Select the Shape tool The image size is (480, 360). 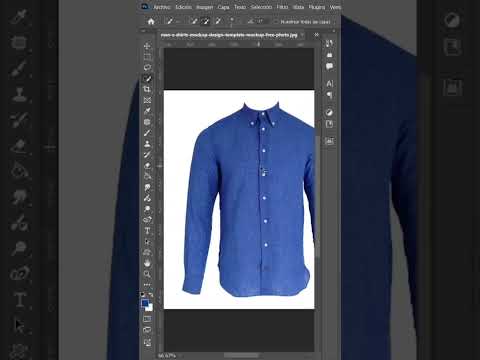[x=147, y=252]
